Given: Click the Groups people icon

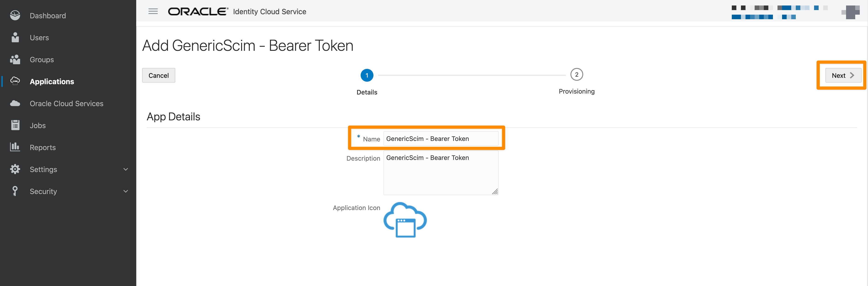Looking at the screenshot, I should (15, 59).
